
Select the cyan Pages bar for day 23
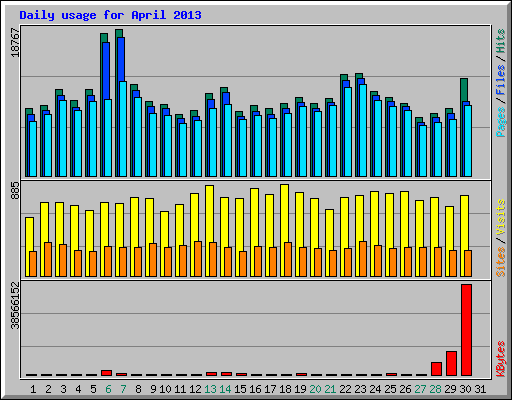[x=363, y=131]
